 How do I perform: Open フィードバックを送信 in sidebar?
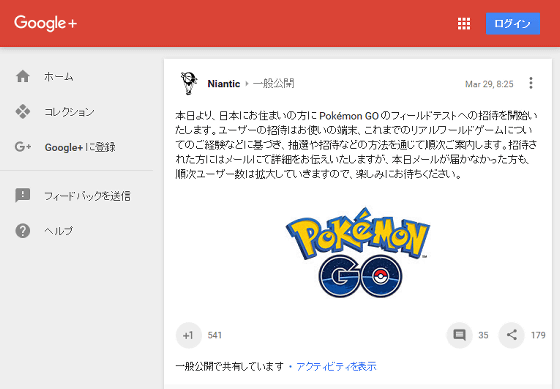click(87, 196)
